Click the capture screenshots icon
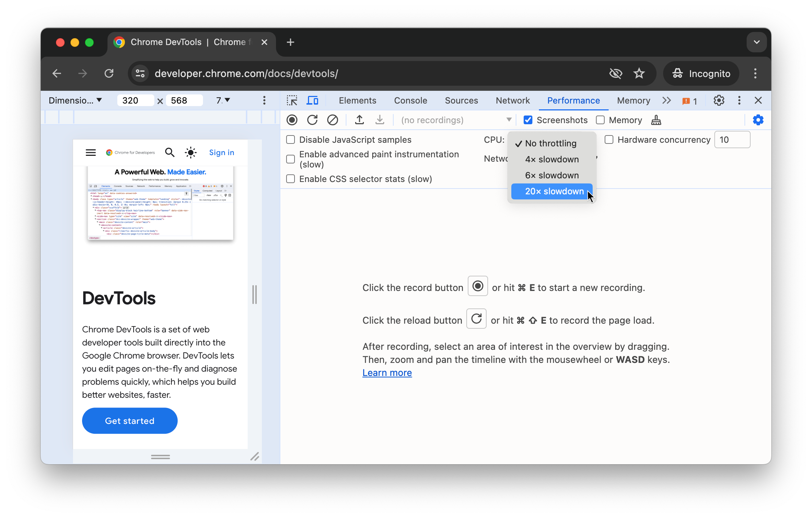Screen dimensions: 812x518 (x=528, y=120)
